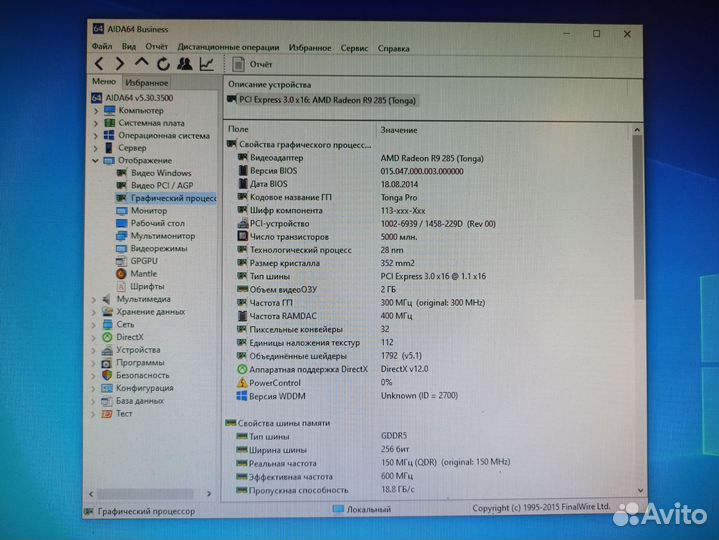
Task: Select Видео Windows in the tree
Action: [x=153, y=173]
